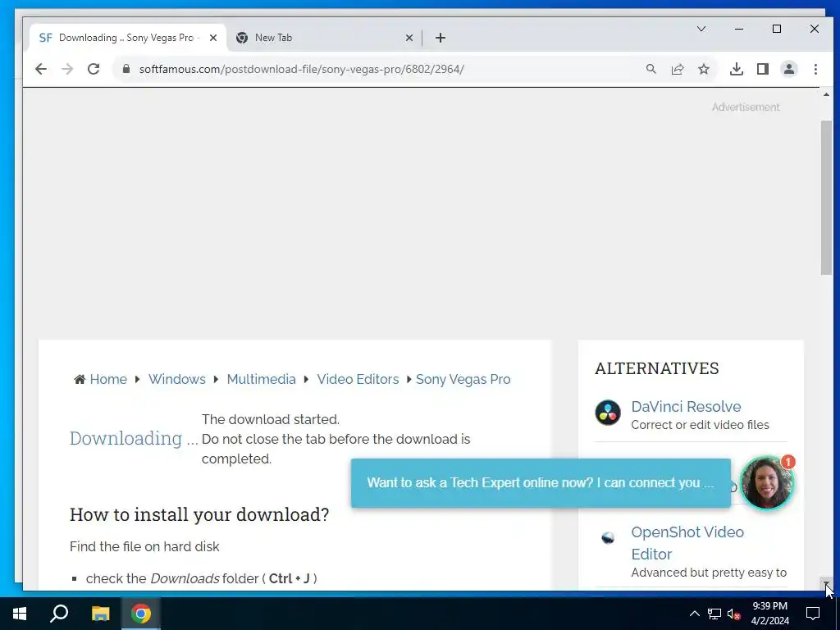Viewport: 840px width, 630px height.
Task: Toggle Chrome side panel
Action: point(762,69)
